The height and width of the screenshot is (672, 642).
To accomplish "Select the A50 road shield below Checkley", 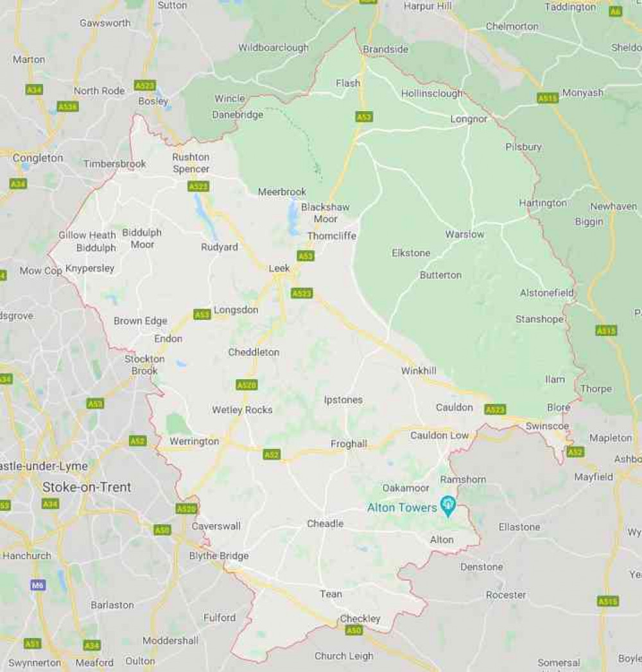I will coord(354,630).
